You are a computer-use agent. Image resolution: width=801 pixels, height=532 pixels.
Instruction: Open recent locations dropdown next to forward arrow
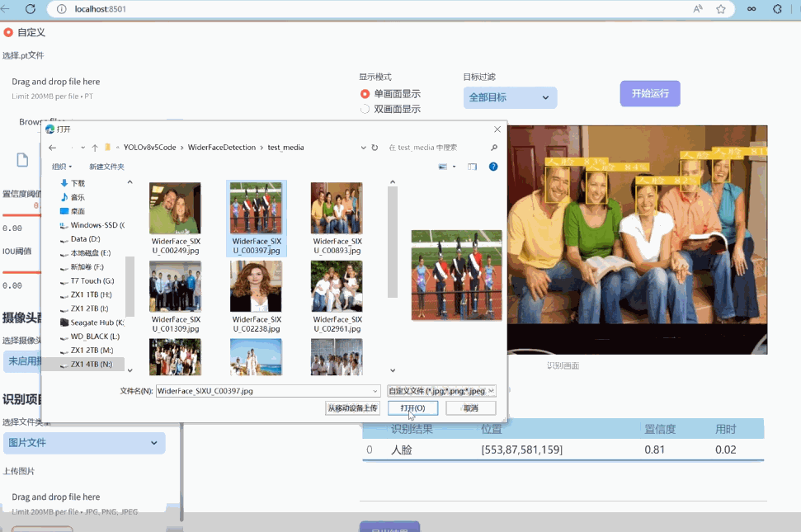[82, 148]
